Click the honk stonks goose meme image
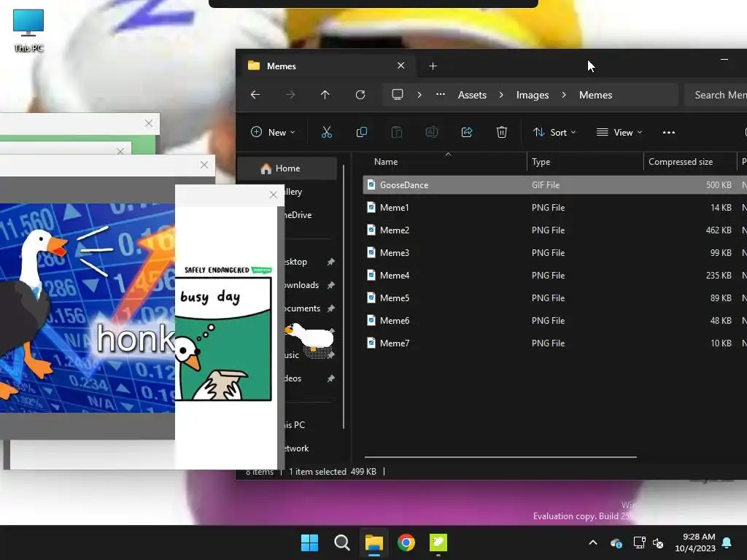The image size is (747, 560). click(x=88, y=308)
